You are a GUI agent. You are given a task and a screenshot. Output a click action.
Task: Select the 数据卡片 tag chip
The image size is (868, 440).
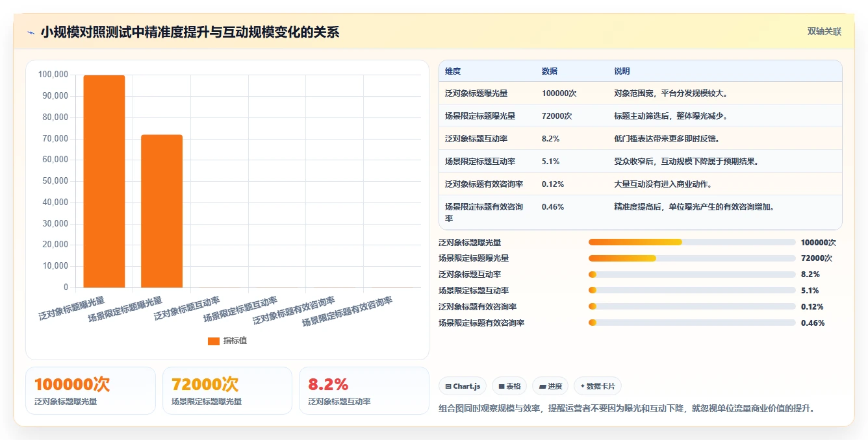[598, 386]
